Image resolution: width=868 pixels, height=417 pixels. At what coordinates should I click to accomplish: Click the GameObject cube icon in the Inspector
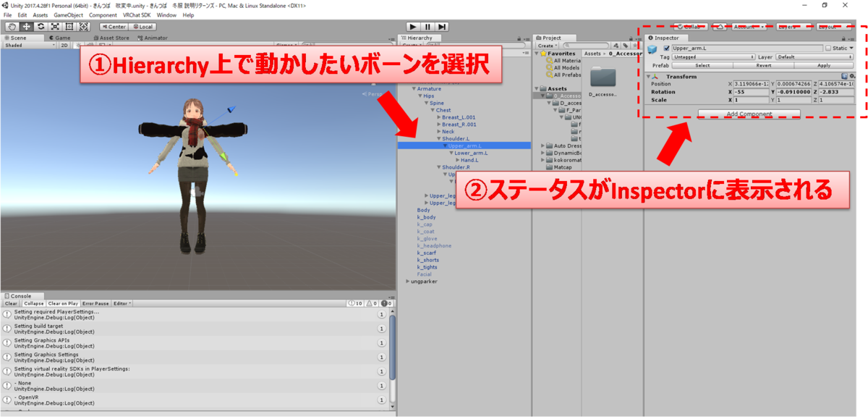(653, 49)
